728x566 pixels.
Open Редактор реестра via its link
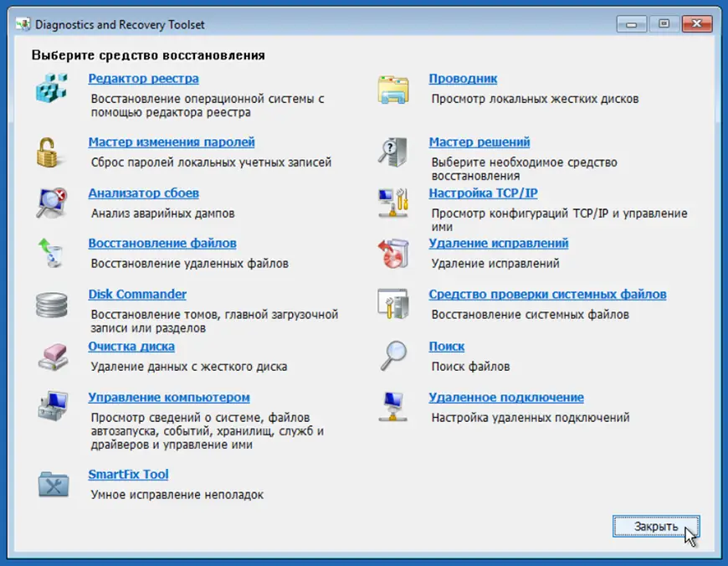coord(142,78)
